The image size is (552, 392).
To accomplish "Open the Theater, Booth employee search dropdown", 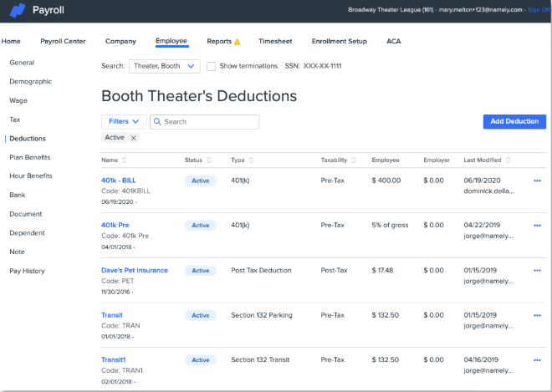I will click(164, 66).
